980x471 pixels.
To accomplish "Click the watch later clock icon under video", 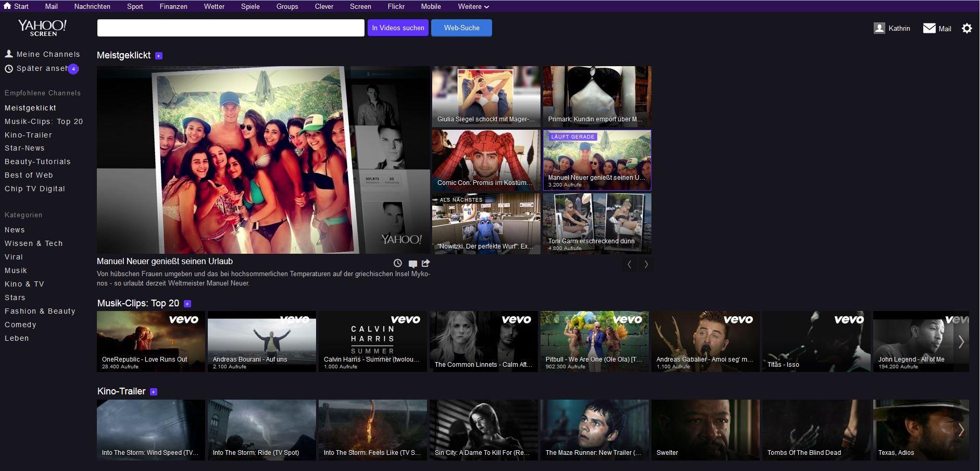I will point(398,263).
